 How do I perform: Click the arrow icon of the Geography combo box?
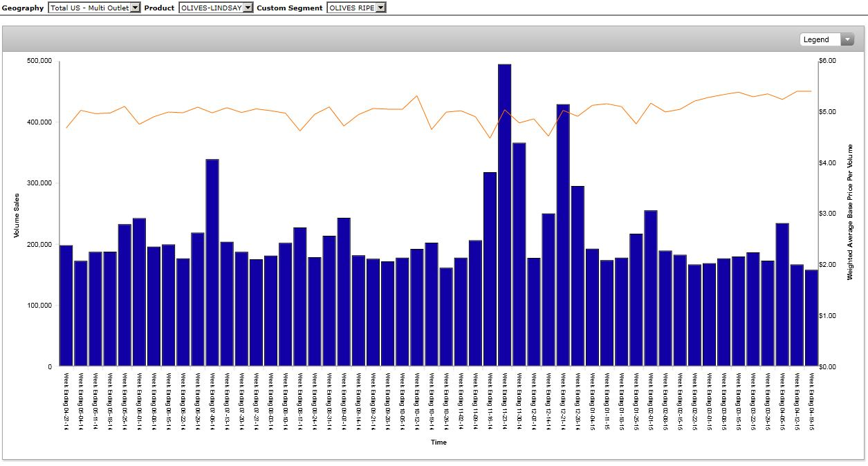[x=135, y=8]
